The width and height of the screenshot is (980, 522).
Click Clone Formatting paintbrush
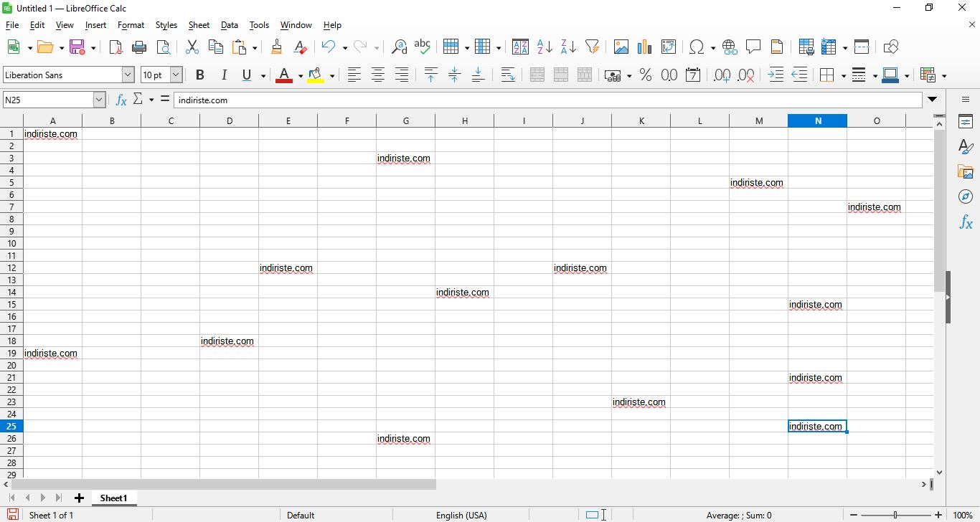coord(277,47)
